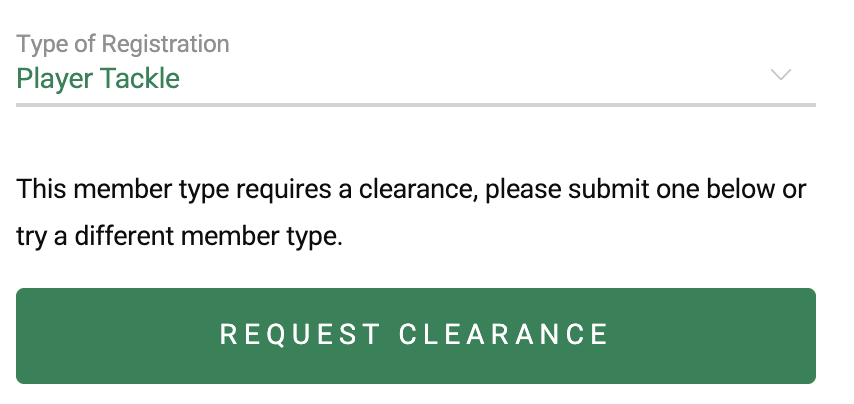Viewport: 854px width, 404px height.
Task: Click the chevron arrow in registration field
Action: [781, 75]
